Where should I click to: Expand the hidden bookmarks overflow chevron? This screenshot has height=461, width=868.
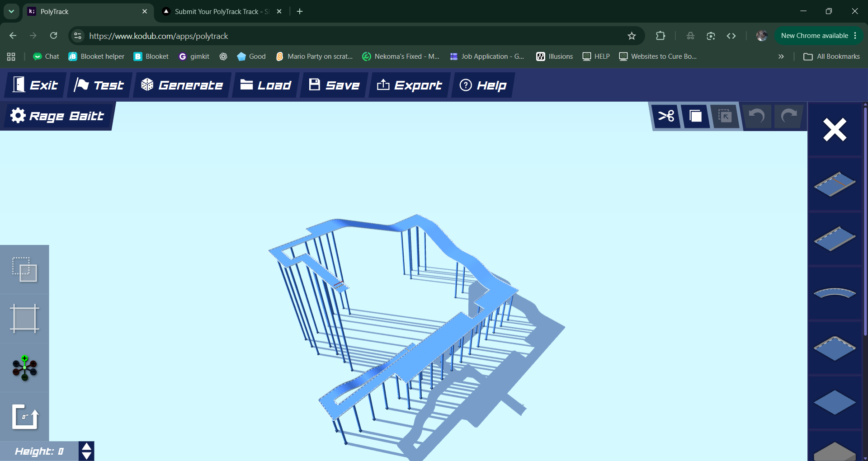click(x=781, y=56)
